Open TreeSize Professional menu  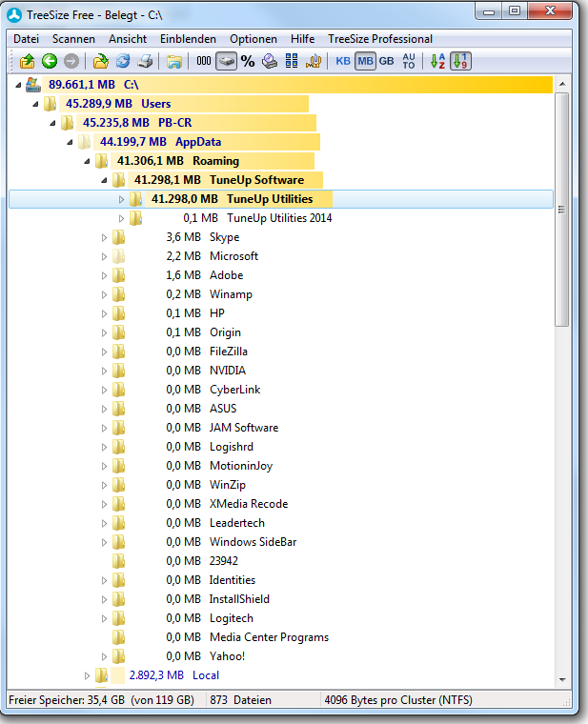tap(380, 39)
